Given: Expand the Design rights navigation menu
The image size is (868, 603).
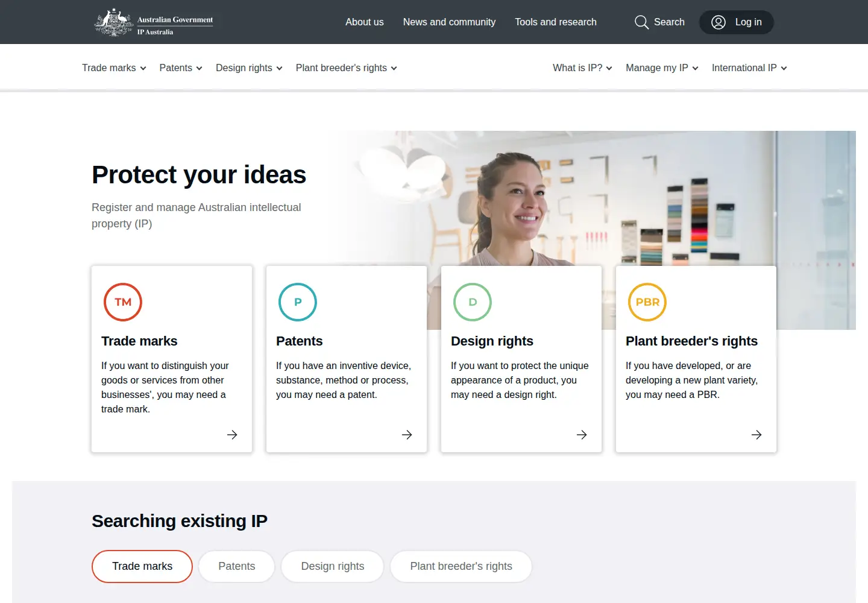Looking at the screenshot, I should (249, 68).
